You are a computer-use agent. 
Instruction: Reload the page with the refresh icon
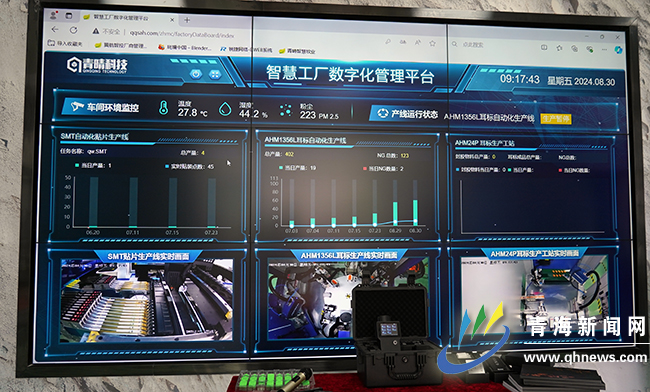[73, 30]
